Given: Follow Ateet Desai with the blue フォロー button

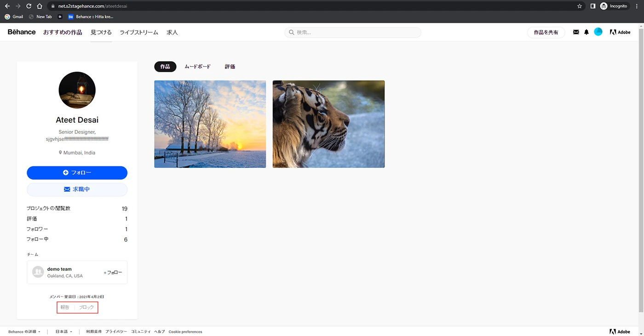Looking at the screenshot, I should (77, 173).
